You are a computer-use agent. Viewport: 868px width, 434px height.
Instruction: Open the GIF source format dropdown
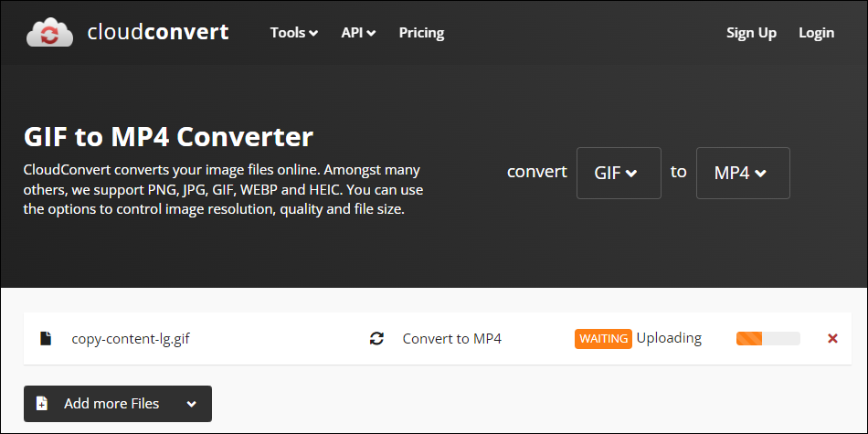coord(619,173)
